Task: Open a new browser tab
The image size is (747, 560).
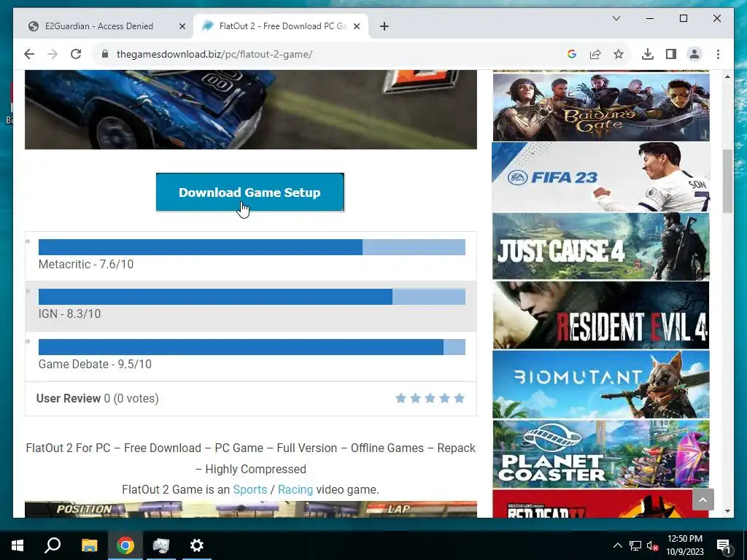Action: tap(384, 26)
